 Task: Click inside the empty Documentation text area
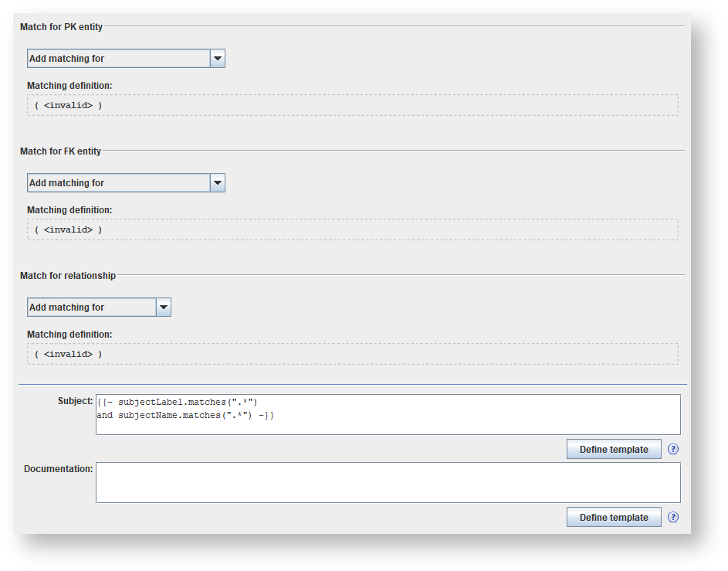(x=388, y=482)
